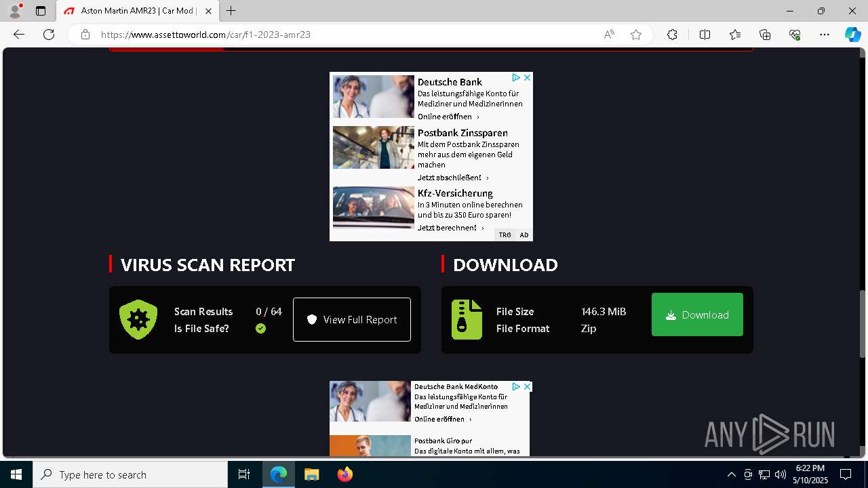Open the notification center icon

coord(846,474)
